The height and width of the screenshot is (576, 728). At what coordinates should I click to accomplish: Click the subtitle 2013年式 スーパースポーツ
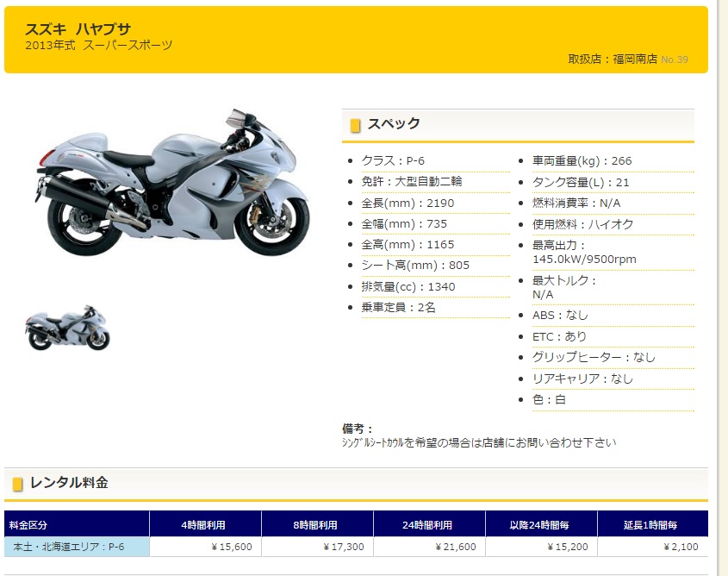(x=98, y=45)
